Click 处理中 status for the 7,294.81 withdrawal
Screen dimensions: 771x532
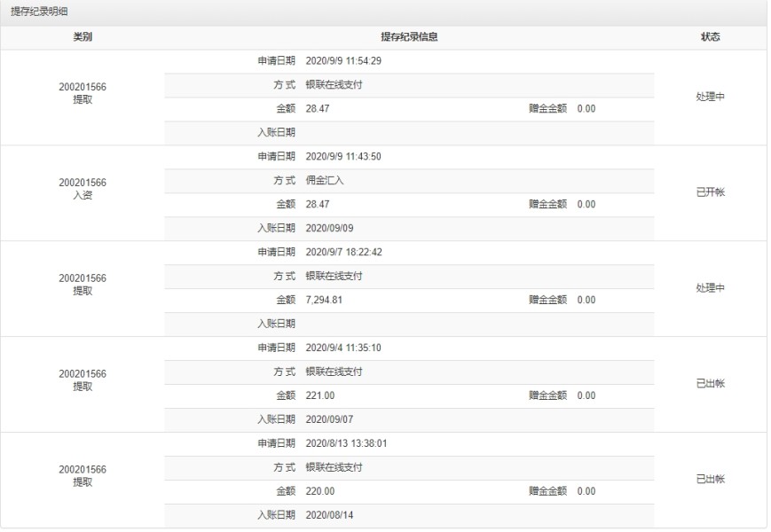[710, 288]
